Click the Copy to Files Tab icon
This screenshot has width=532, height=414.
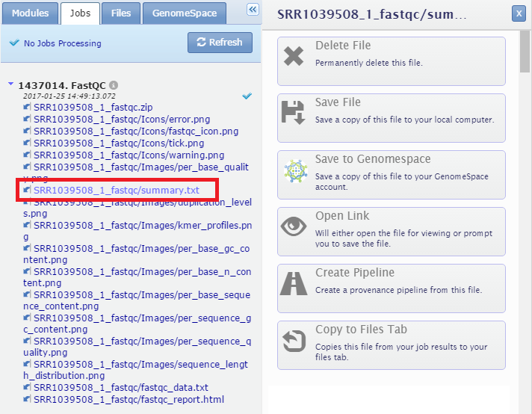click(x=294, y=340)
